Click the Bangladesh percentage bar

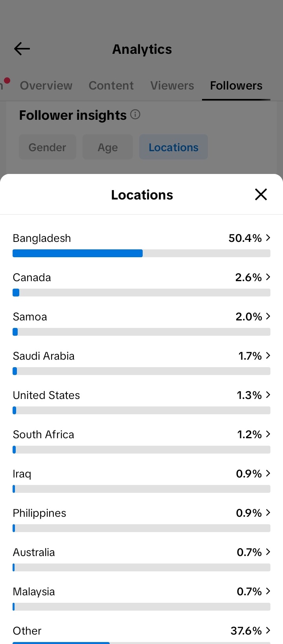[x=141, y=253]
